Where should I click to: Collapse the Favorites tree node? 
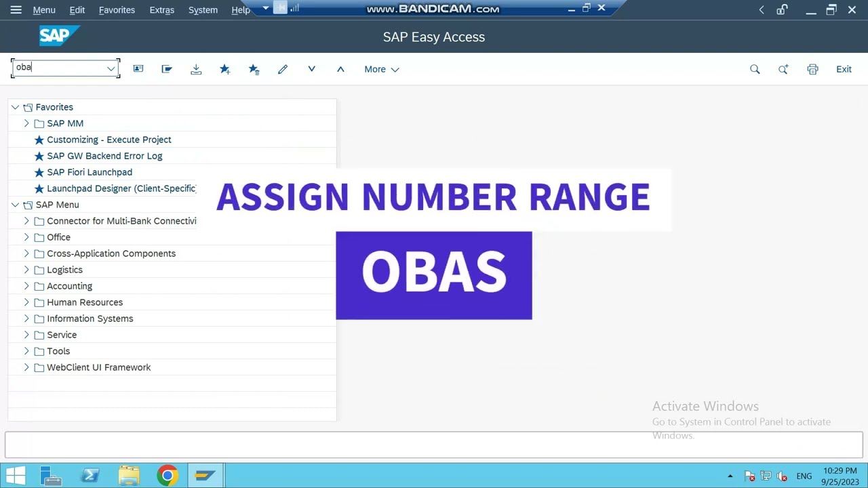15,107
